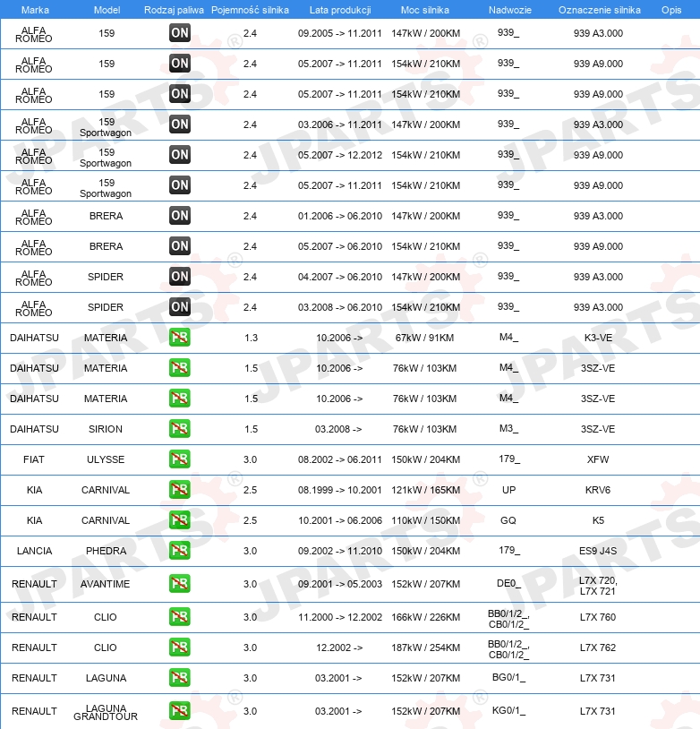This screenshot has width=700, height=729.
Task: Click the ON diesel icon for the 159 147kW row
Action: click(180, 33)
